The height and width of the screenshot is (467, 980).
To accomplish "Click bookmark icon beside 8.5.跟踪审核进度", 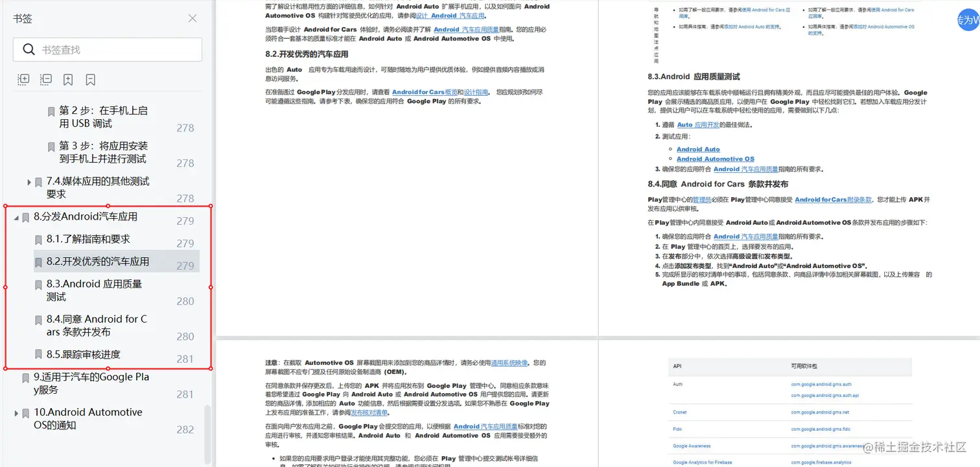I will pyautogui.click(x=38, y=356).
